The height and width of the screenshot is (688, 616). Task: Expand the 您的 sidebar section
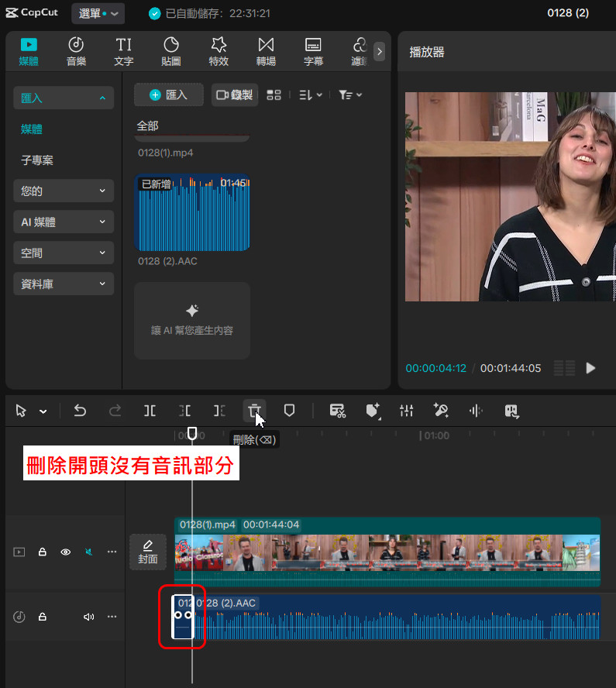pyautogui.click(x=64, y=191)
